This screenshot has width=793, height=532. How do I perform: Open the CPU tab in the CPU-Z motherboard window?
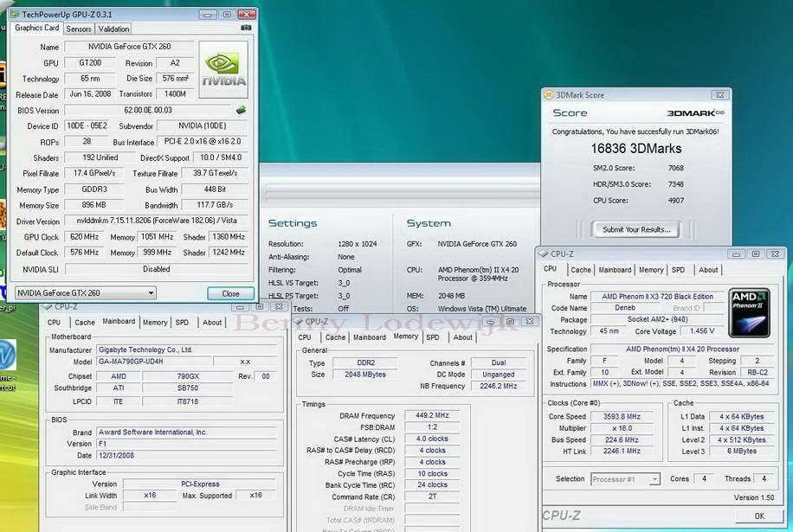(x=54, y=323)
